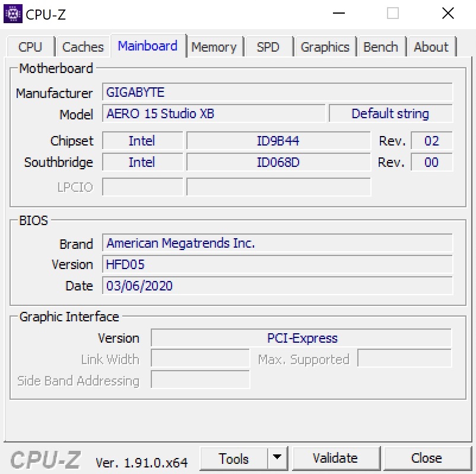The image size is (476, 474).
Task: Click the Chipset Intel vendor field
Action: click(142, 141)
